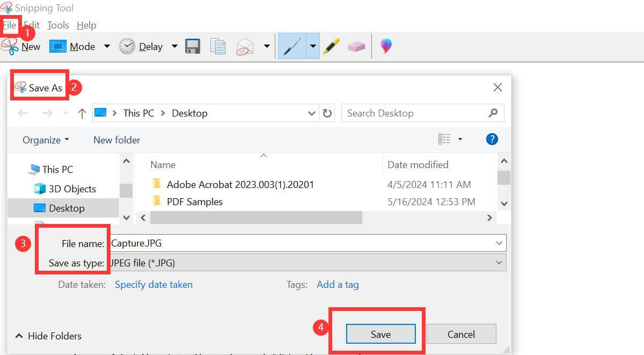Click the Cancel button
The height and width of the screenshot is (355, 644).
coord(461,334)
